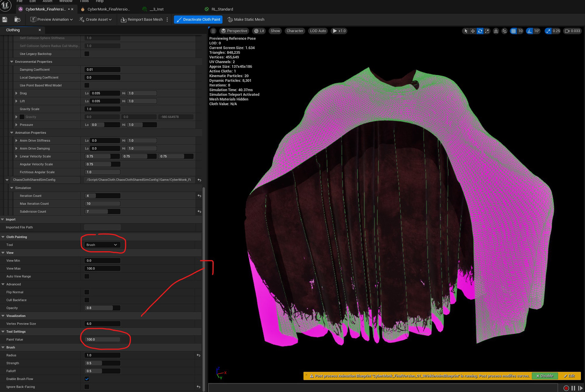Open the cloth painting Tool dropdown (Brush)
585x392 pixels.
pos(102,245)
